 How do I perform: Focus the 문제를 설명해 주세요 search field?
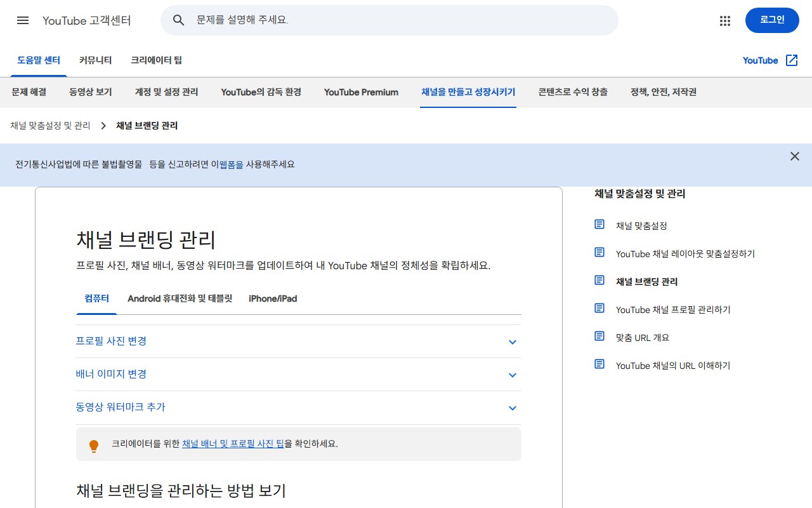390,20
